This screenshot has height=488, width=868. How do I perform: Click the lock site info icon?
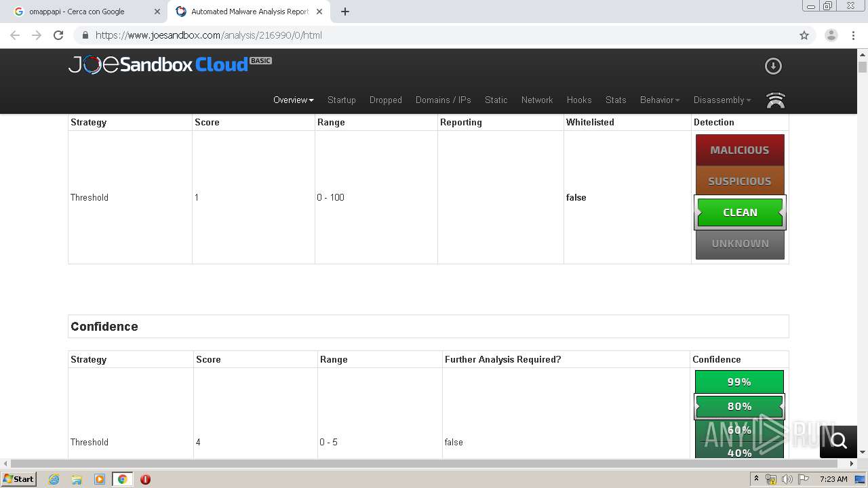point(85,35)
